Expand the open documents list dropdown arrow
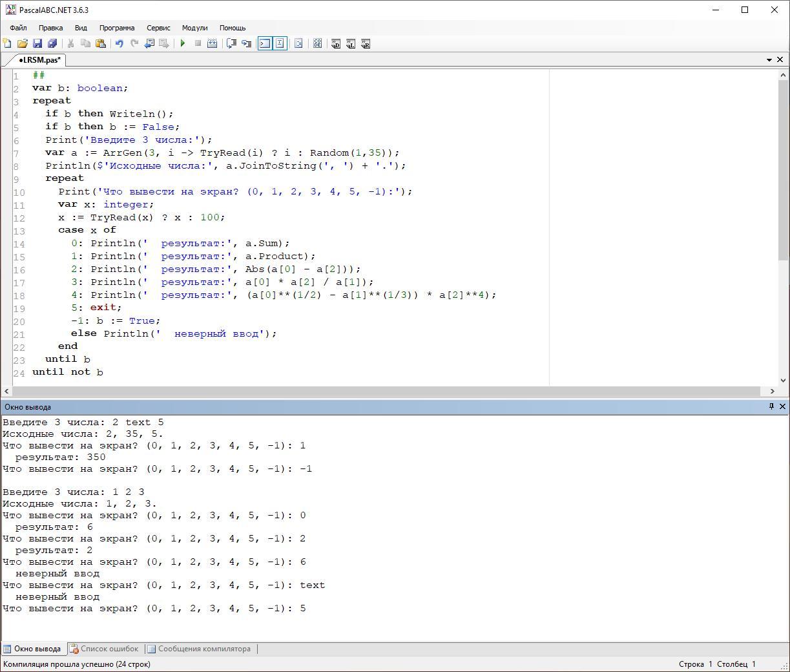 769,59
